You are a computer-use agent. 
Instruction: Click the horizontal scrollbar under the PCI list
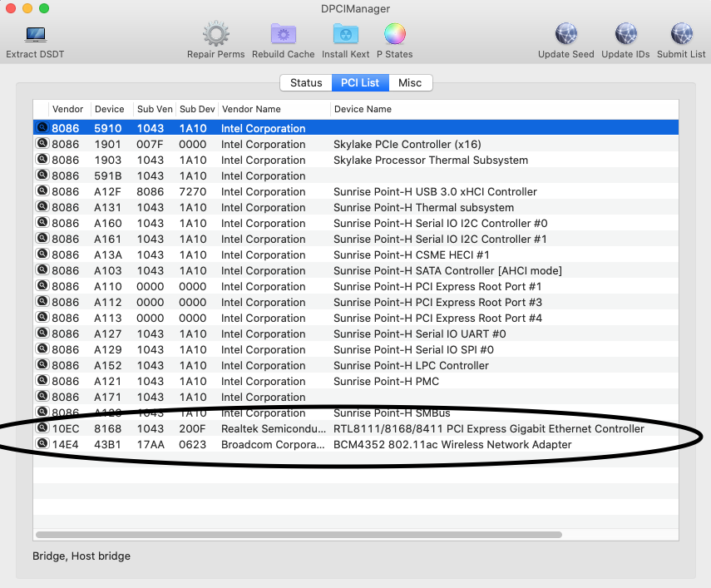click(x=299, y=535)
